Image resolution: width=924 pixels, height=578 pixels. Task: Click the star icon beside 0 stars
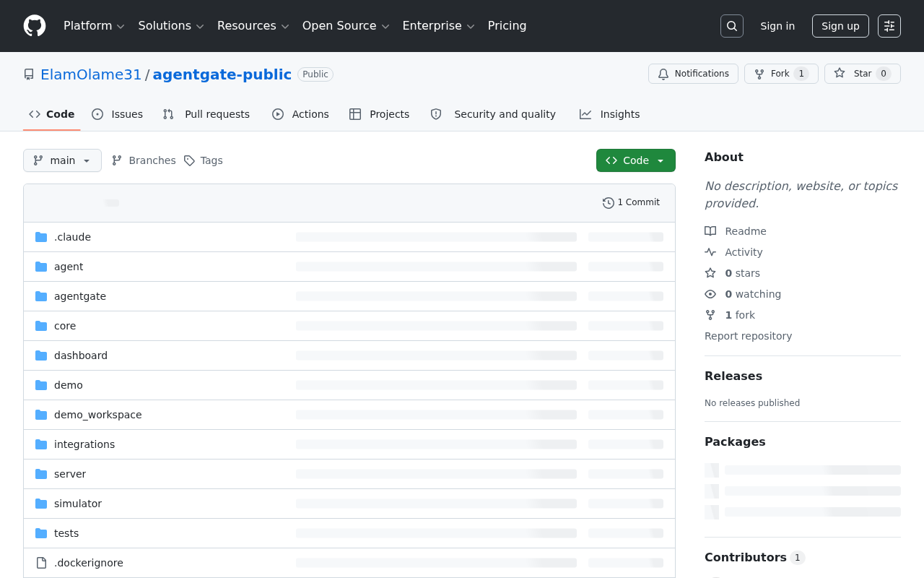click(710, 273)
